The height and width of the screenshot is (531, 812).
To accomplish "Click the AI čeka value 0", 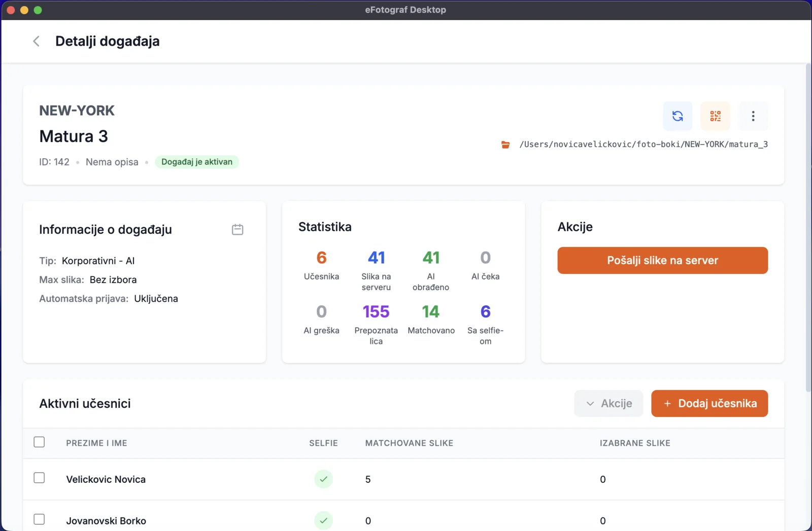I will (x=486, y=258).
